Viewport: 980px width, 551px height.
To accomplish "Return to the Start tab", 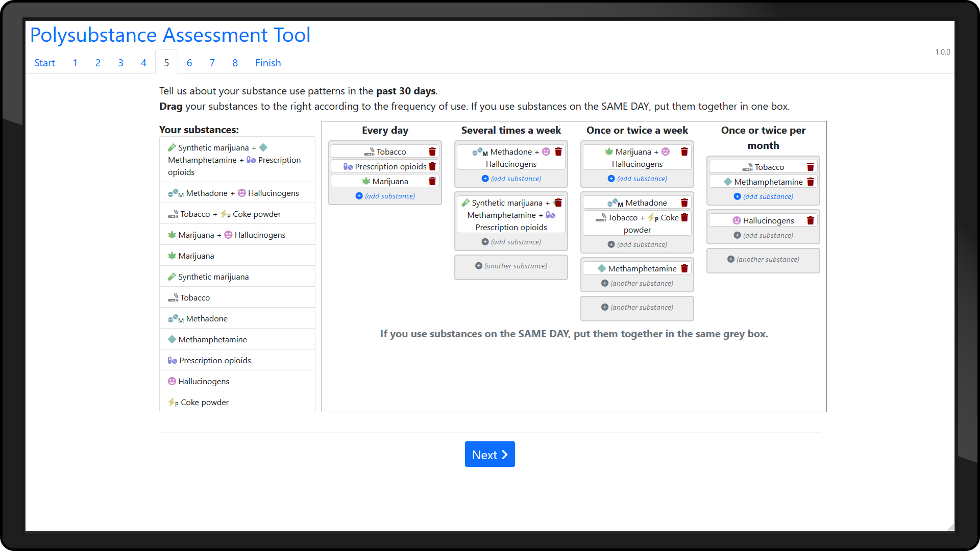I will 44,63.
